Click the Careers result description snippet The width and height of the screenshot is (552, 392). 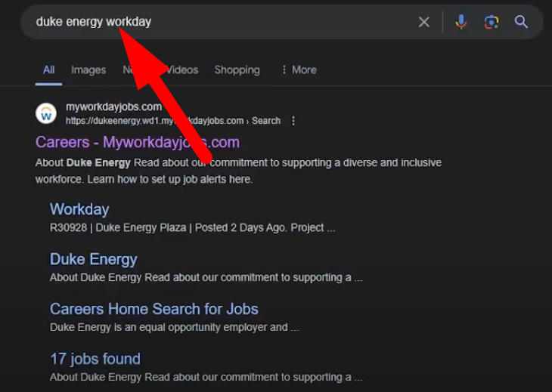click(238, 171)
